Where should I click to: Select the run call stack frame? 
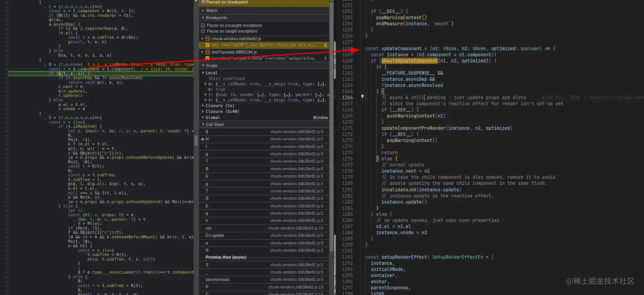[x=264, y=228]
